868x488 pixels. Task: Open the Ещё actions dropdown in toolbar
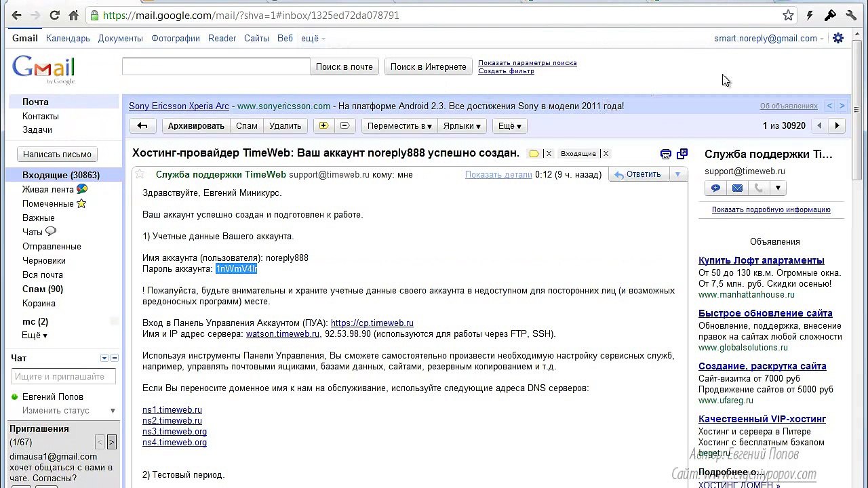[510, 125]
